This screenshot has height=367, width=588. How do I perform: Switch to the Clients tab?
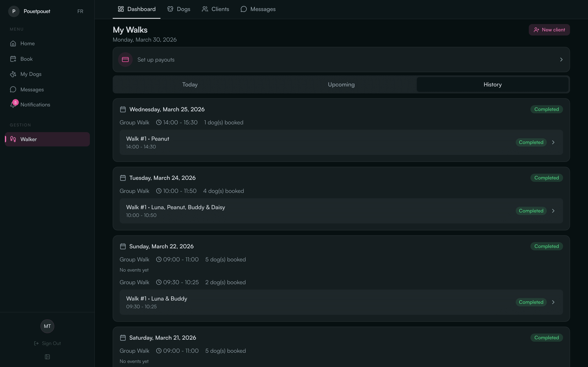[216, 9]
